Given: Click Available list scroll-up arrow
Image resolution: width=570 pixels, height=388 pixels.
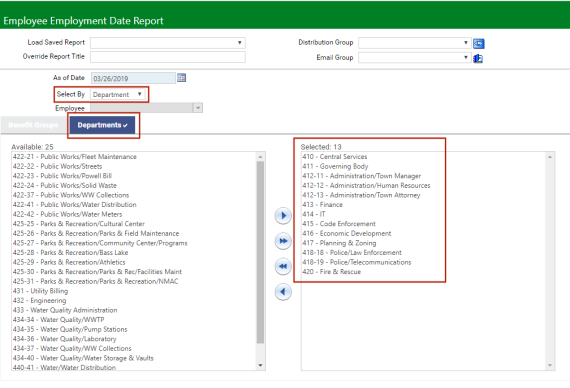Looking at the screenshot, I should click(260, 157).
